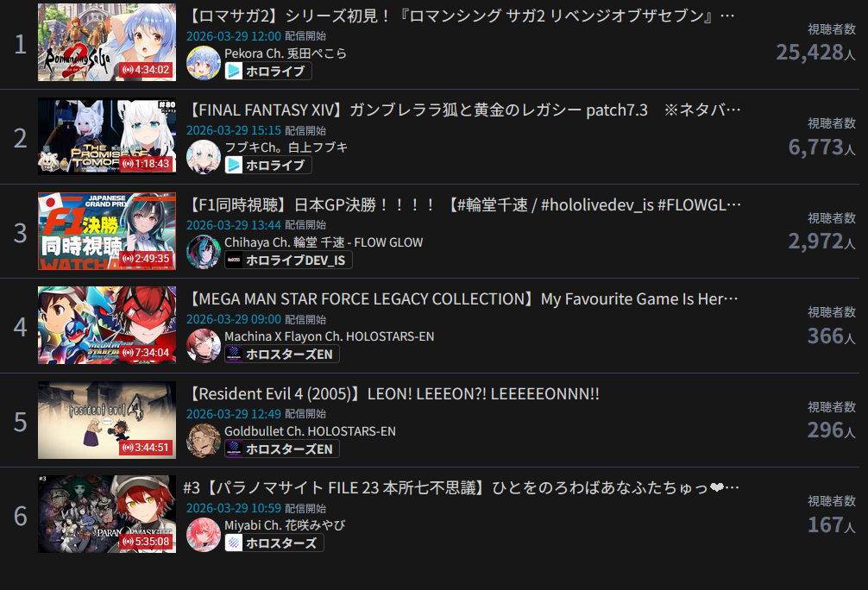Viewport: 868px width, 590px height.
Task: Click the 2026-03-29 12:00 start time link
Action: (234, 36)
